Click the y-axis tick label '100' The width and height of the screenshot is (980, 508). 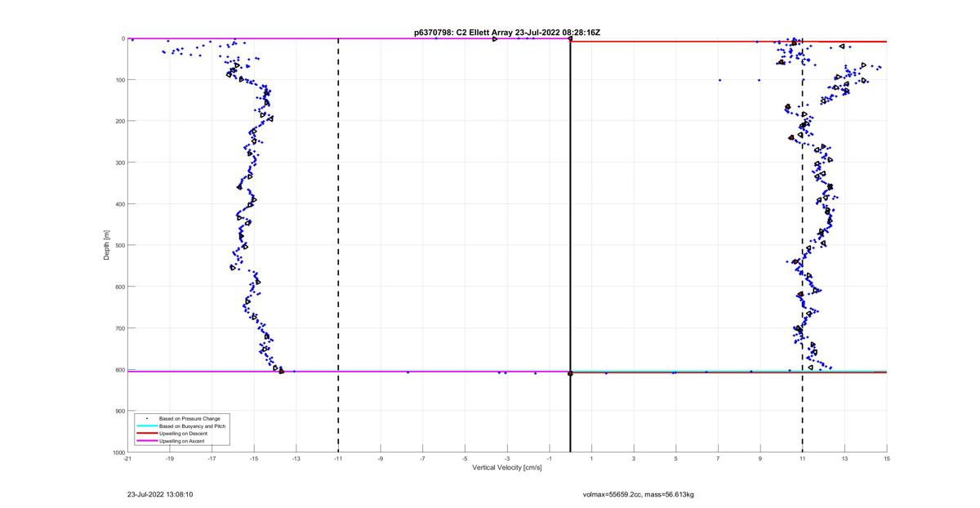point(119,80)
